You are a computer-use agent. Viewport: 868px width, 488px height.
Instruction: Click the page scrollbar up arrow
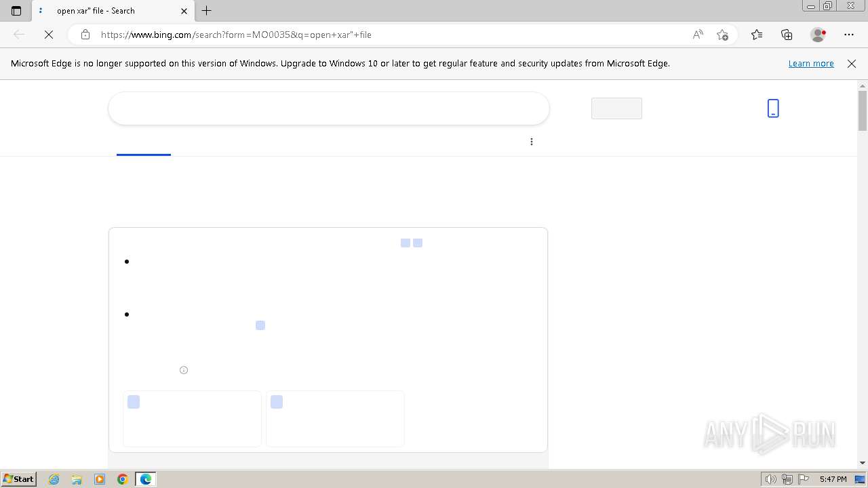(863, 85)
